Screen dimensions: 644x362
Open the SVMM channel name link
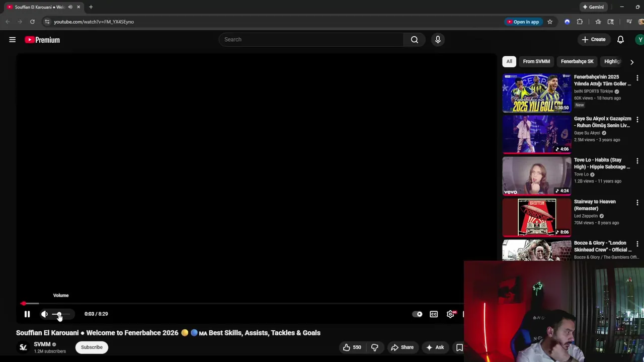point(42,344)
